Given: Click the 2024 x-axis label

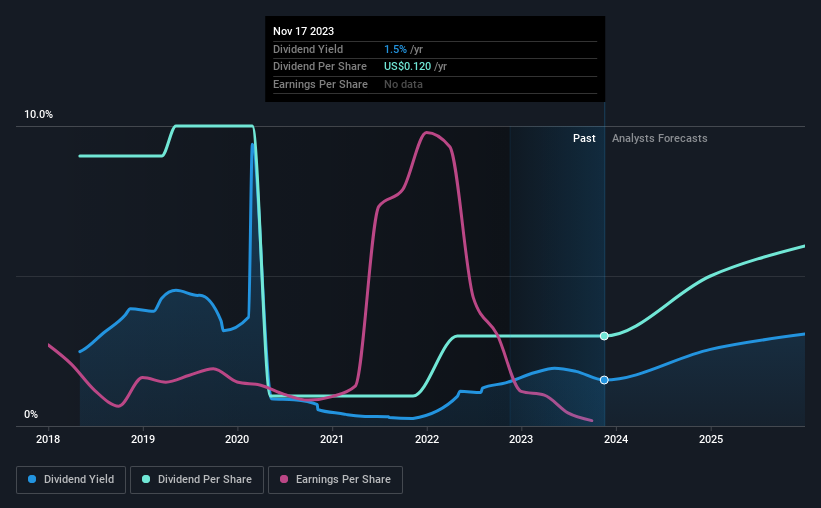Looking at the screenshot, I should click(616, 439).
